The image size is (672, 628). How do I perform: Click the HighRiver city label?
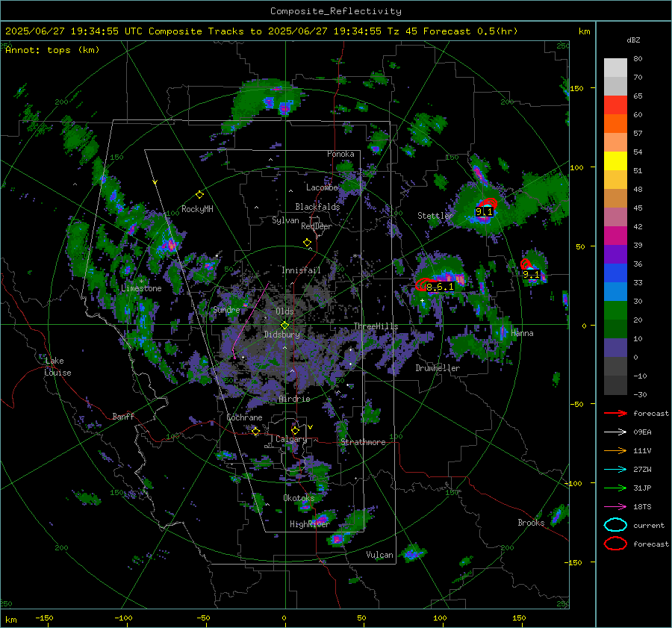(x=309, y=524)
